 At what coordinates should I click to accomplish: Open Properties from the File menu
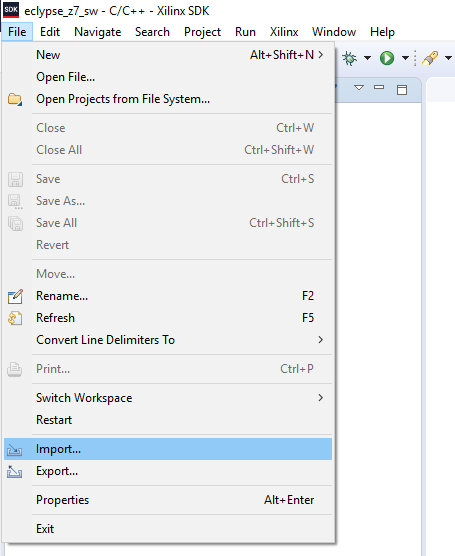pos(168,500)
